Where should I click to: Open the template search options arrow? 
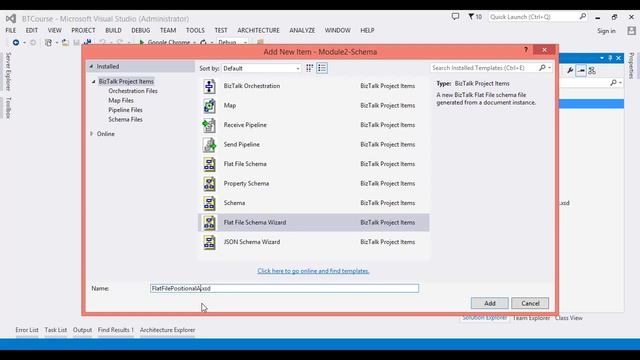[549, 68]
